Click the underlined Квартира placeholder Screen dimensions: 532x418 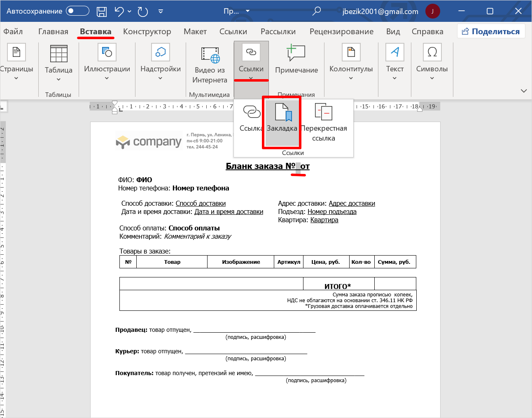(x=324, y=220)
